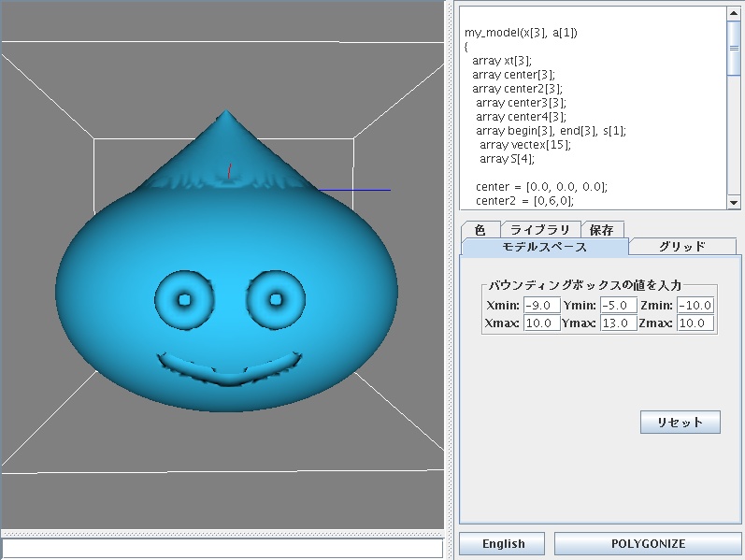
Task: Click code line 'center2 = [0,6,0];'
Action: coord(524,201)
